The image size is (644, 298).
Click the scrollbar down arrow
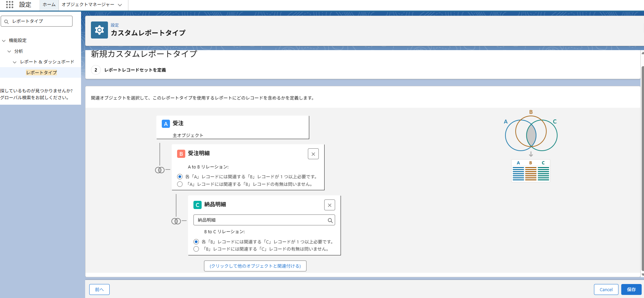[x=643, y=274]
